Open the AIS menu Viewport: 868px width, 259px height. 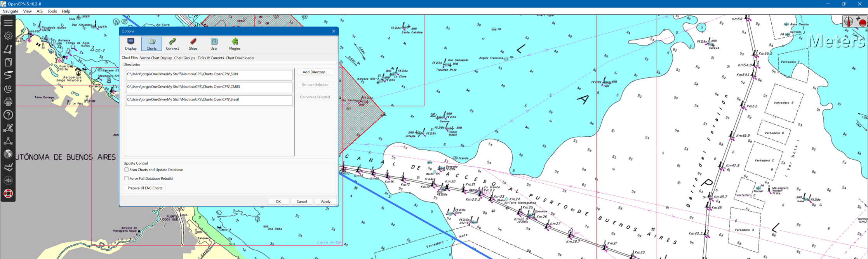pyautogui.click(x=40, y=11)
